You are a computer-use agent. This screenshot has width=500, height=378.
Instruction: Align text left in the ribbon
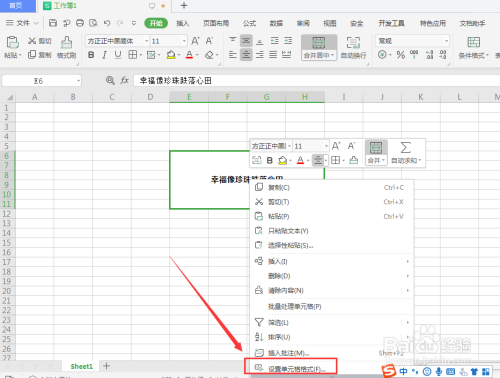tap(233, 54)
